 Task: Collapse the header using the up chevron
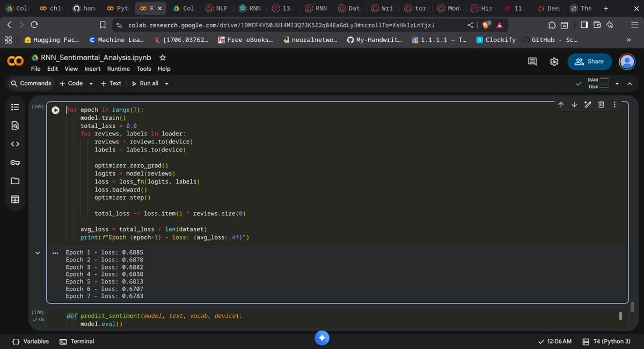pyautogui.click(x=630, y=84)
